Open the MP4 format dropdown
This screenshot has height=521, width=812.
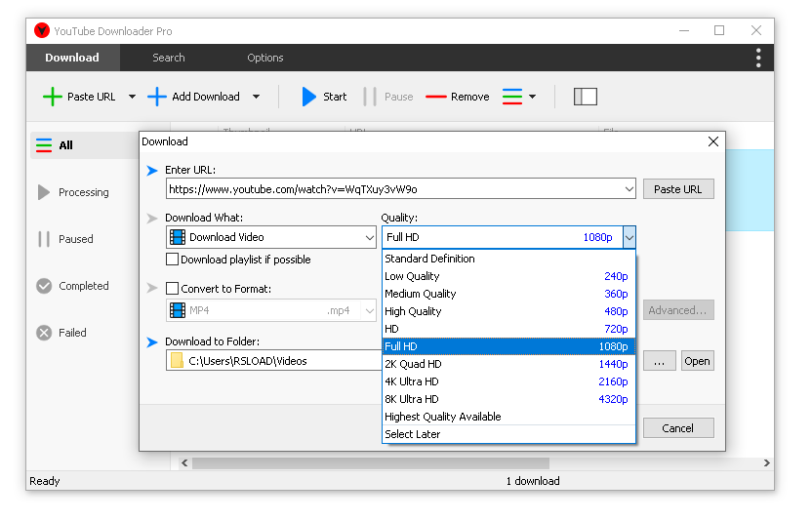[x=369, y=310]
